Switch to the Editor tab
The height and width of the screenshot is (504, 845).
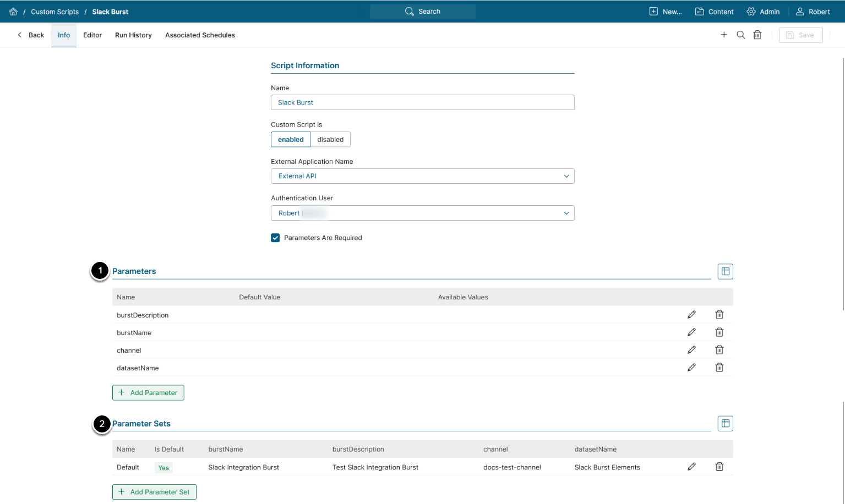pos(92,35)
